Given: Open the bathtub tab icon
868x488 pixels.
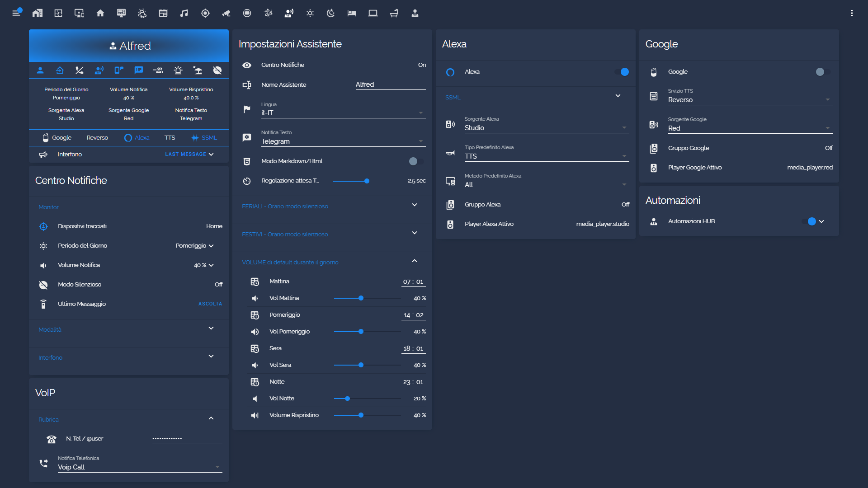Looking at the screenshot, I should point(394,13).
